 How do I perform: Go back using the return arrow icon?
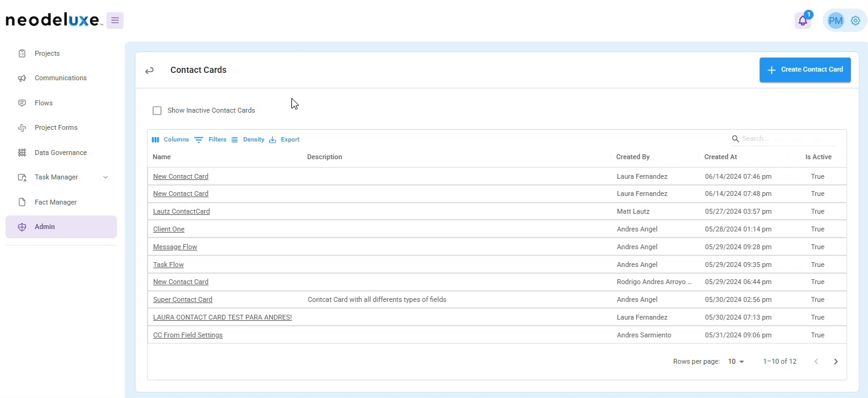(149, 70)
